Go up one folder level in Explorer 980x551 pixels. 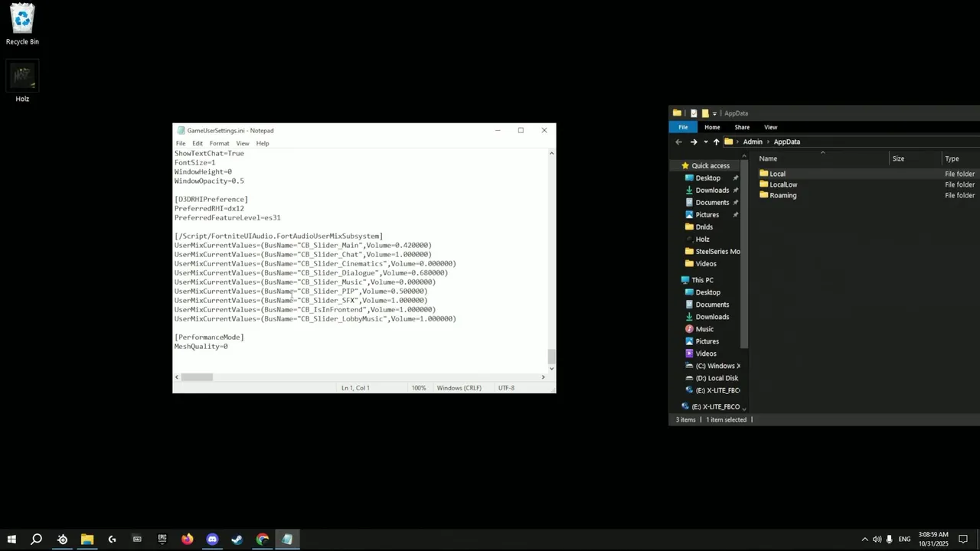716,142
